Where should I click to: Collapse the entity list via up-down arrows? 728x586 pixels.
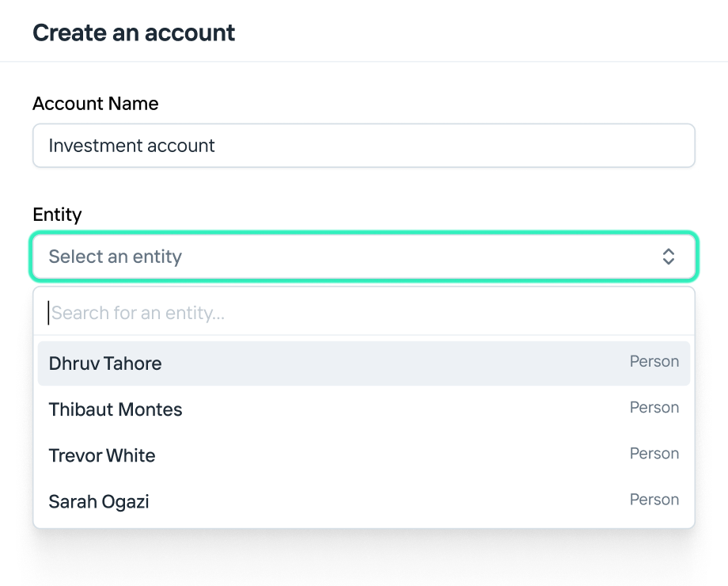(x=669, y=257)
